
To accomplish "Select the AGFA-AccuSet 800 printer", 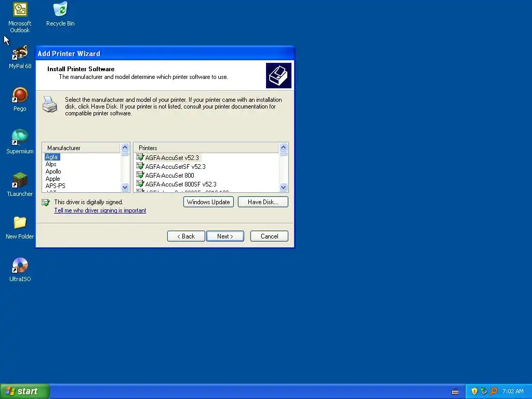I will (x=170, y=176).
